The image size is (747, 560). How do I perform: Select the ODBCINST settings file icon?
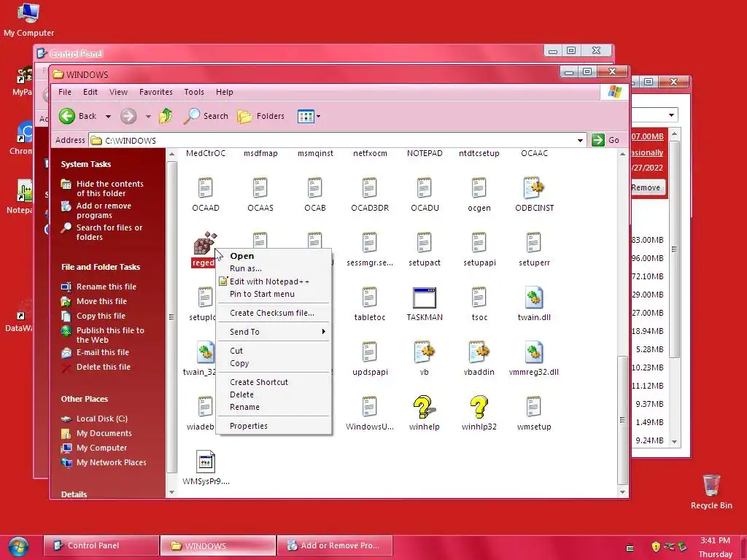click(533, 188)
